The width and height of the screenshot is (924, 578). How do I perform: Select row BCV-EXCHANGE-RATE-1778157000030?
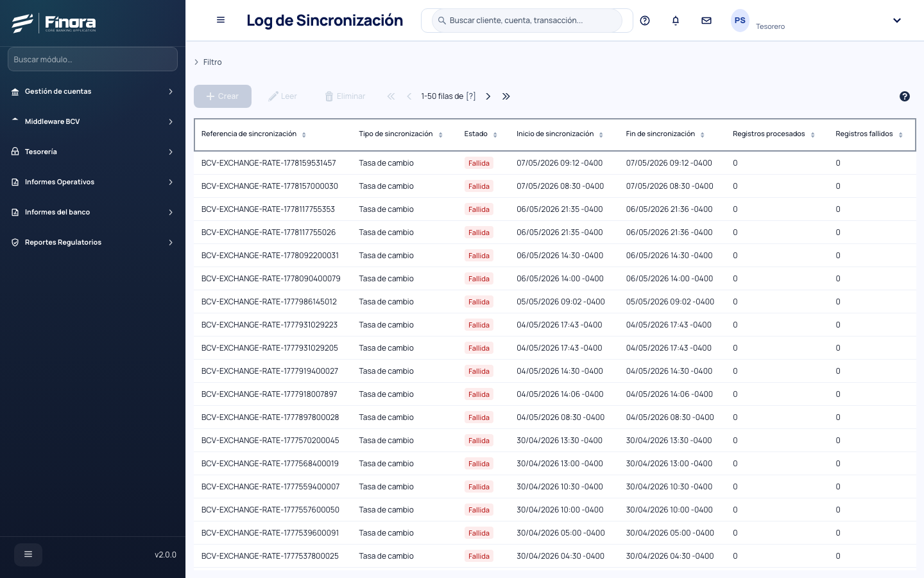click(x=554, y=186)
